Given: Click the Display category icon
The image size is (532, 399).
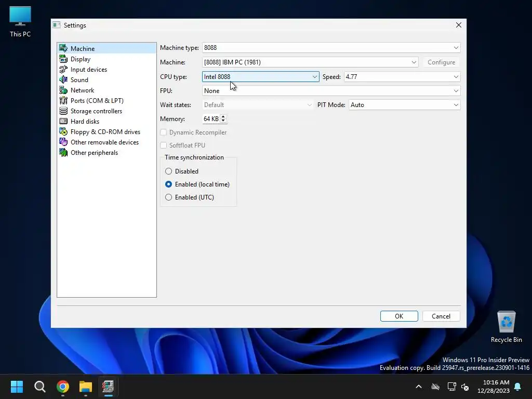Looking at the screenshot, I should click(x=63, y=59).
